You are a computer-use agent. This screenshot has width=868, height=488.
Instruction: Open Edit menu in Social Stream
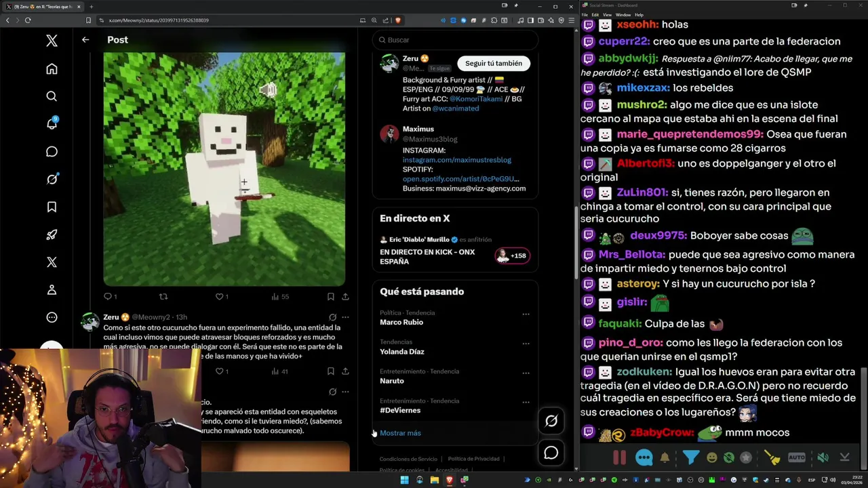[595, 14]
